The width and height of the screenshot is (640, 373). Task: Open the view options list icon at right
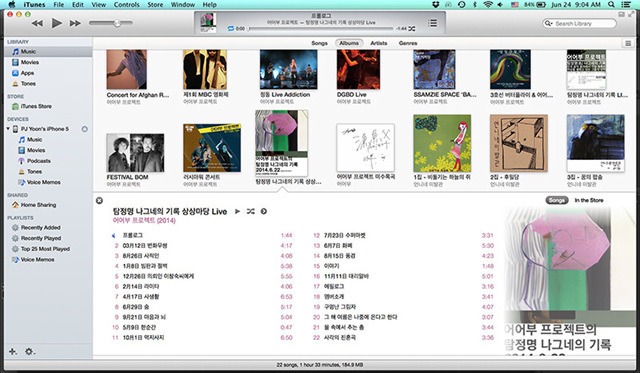point(628,43)
